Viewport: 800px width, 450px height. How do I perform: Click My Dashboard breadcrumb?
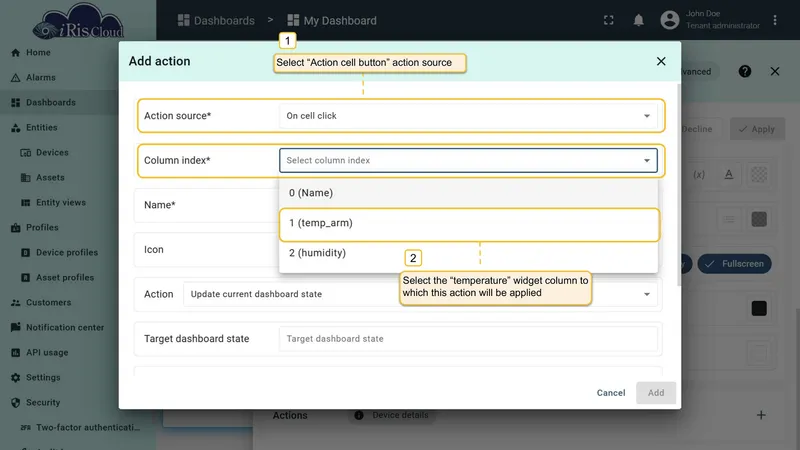point(332,20)
